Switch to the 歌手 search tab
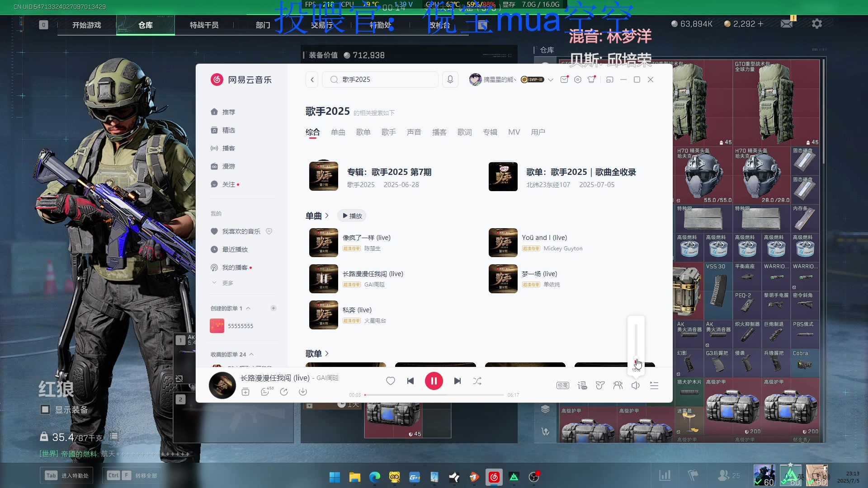Viewport: 868px width, 488px height. click(x=389, y=132)
